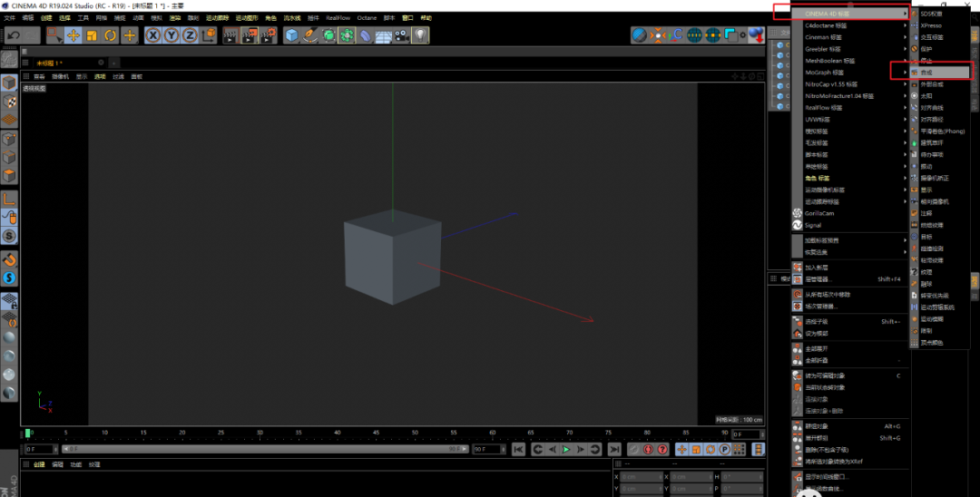
Task: Click the Undo arrow icon
Action: 14,35
